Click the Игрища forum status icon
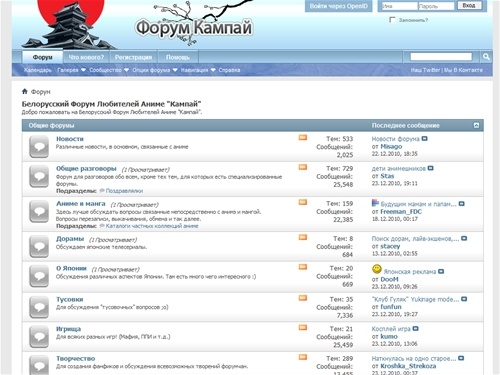This screenshot has width=500, height=375. point(39,337)
